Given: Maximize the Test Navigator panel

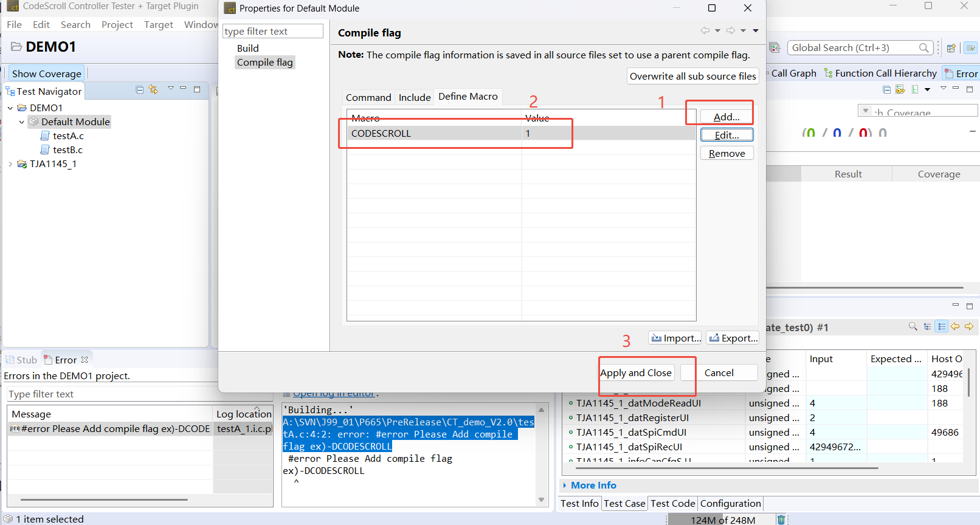Looking at the screenshot, I should click(197, 89).
